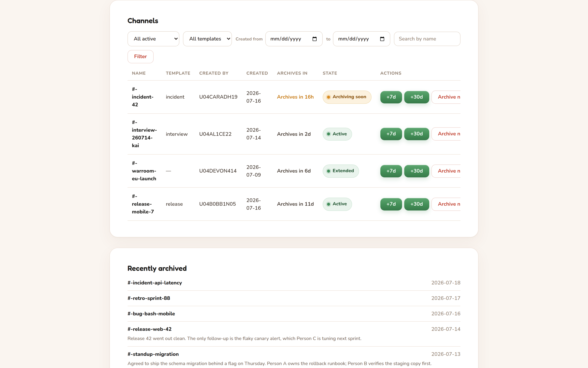Click the 'to' end date field
This screenshot has height=368, width=588.
coord(361,39)
